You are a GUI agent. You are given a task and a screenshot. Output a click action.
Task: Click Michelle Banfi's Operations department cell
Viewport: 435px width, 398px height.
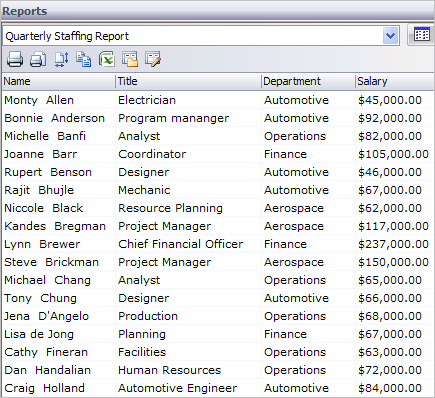click(x=308, y=136)
